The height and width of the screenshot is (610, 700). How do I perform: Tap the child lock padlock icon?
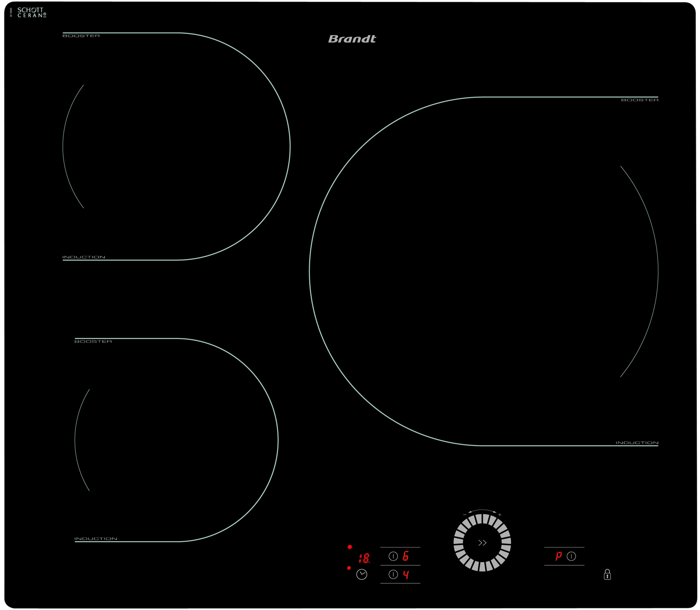click(x=607, y=574)
